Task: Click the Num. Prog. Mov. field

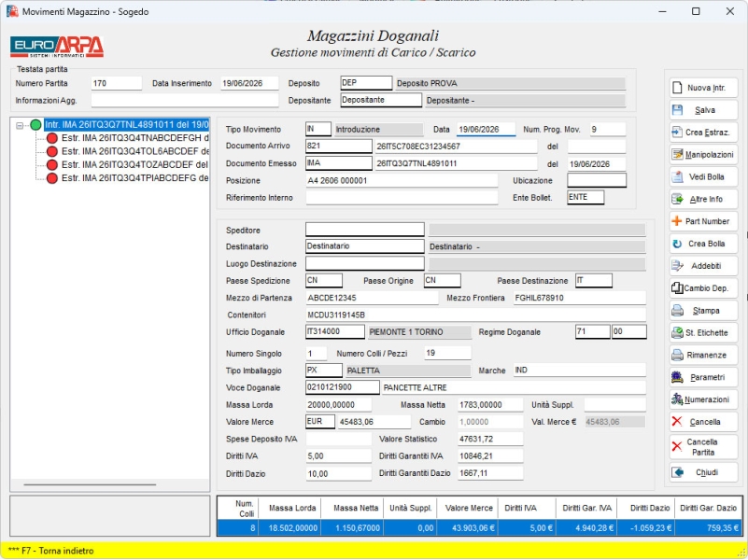Action: (x=608, y=129)
